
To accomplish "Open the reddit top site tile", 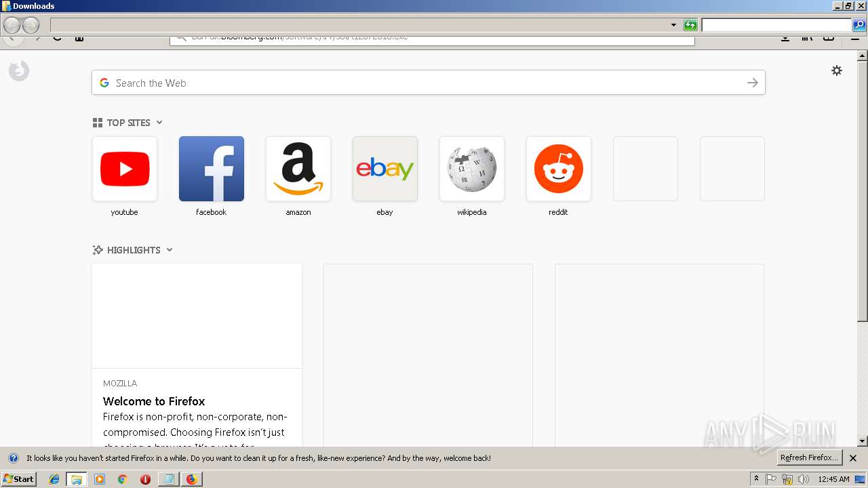I will [559, 169].
